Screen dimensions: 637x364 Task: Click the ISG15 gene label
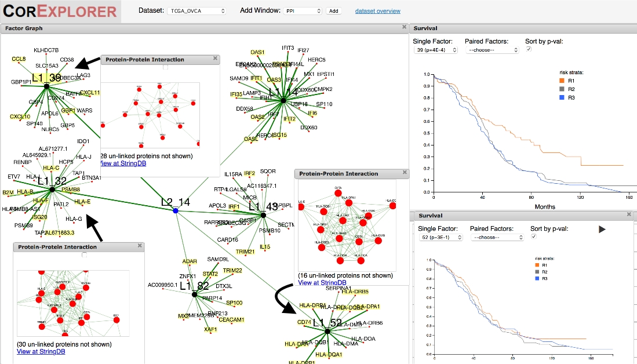coord(279,135)
